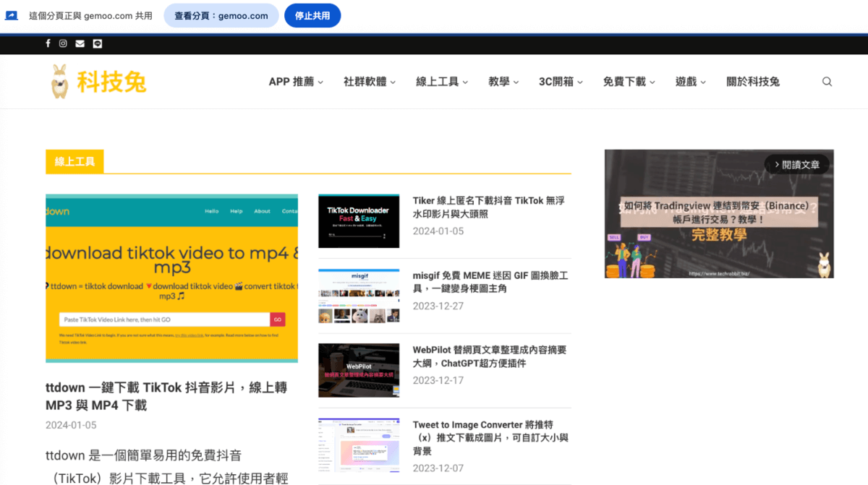Screen dimensions: 868x485
Task: Click the tab sharing screen icon
Action: pos(12,15)
